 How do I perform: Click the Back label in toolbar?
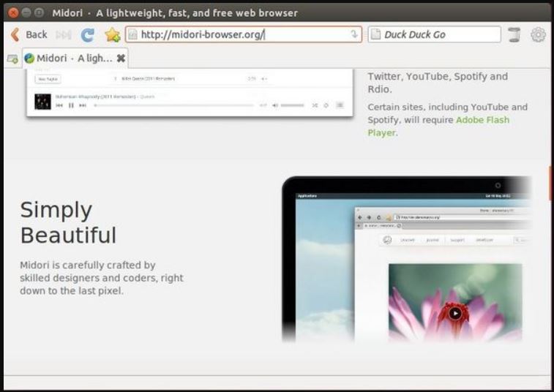pos(37,34)
